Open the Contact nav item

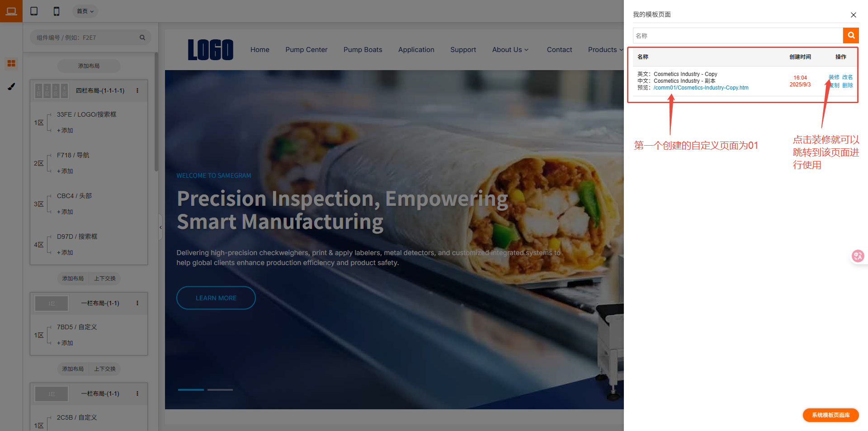coord(559,50)
